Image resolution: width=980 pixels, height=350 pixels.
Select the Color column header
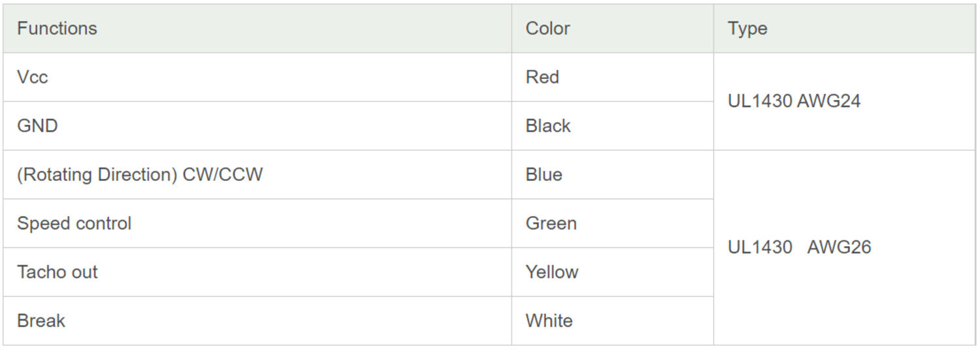coord(547,29)
